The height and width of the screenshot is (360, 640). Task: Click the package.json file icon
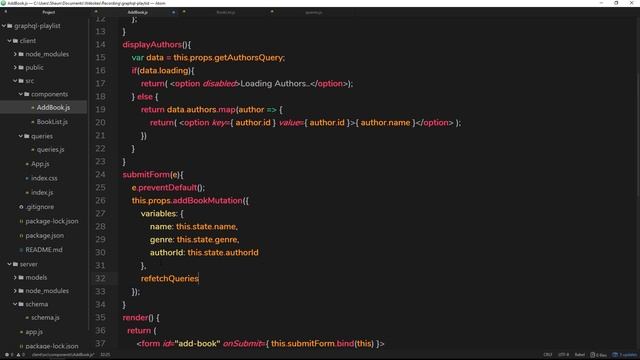tap(21, 236)
